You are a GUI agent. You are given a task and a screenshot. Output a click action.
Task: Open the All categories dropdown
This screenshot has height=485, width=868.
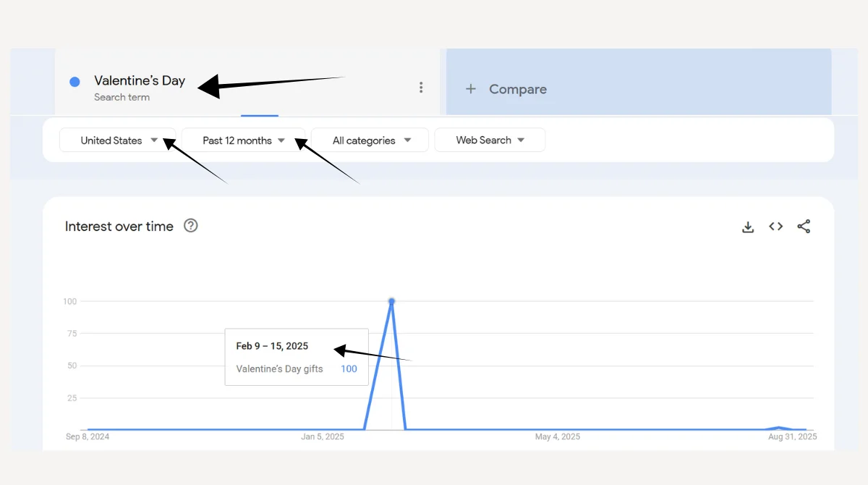pyautogui.click(x=370, y=140)
